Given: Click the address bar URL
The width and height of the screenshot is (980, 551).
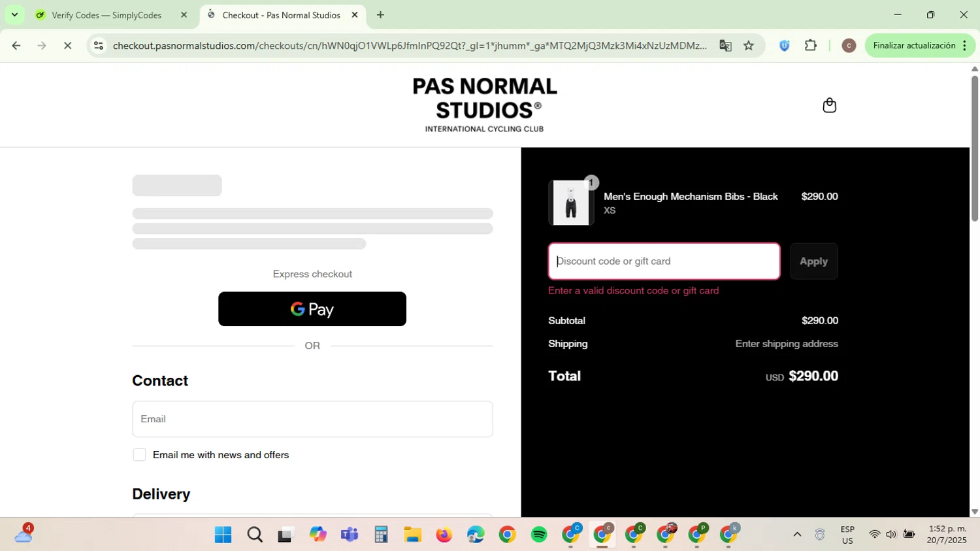Looking at the screenshot, I should point(410,46).
